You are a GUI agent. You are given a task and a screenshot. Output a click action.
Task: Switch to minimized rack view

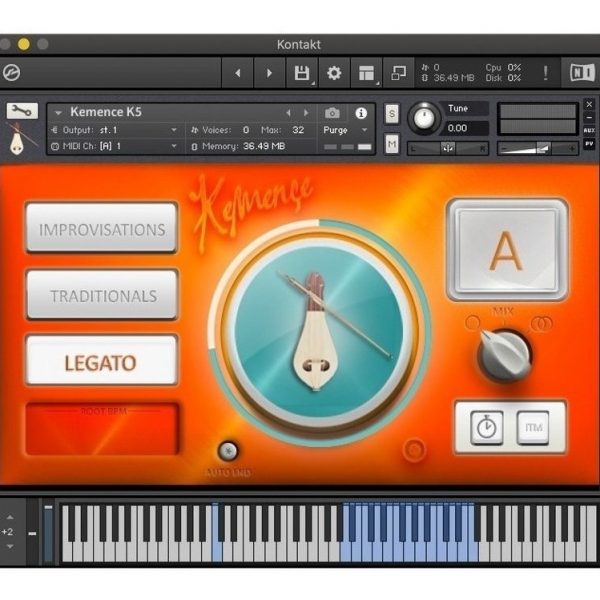coord(398,73)
